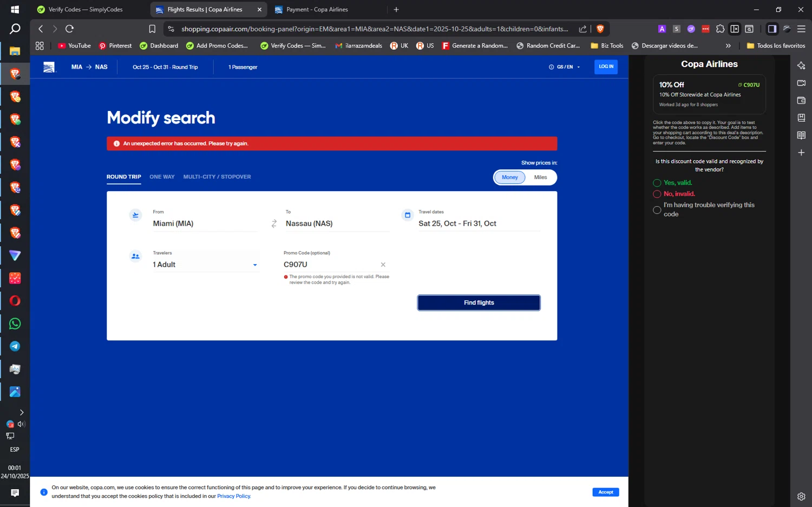
Task: Select the ROUND TRIP tab
Action: coord(123,177)
